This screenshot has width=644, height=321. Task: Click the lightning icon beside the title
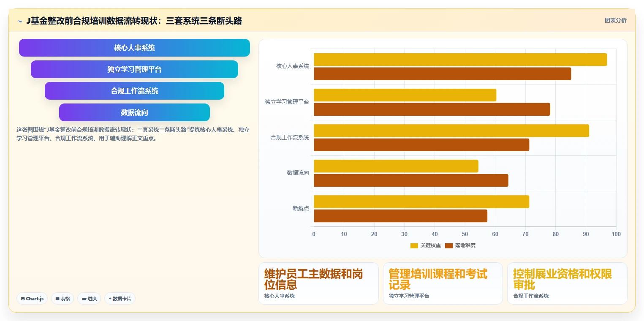click(20, 21)
